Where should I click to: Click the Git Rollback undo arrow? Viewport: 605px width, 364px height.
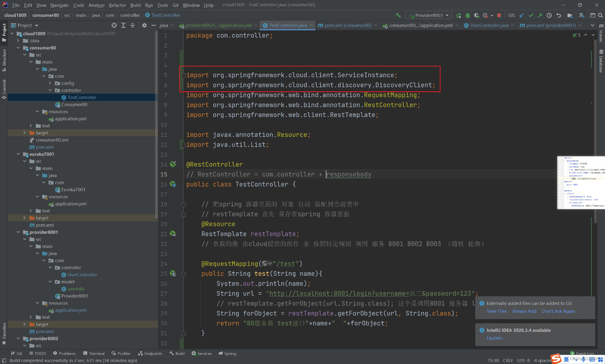[x=559, y=15]
